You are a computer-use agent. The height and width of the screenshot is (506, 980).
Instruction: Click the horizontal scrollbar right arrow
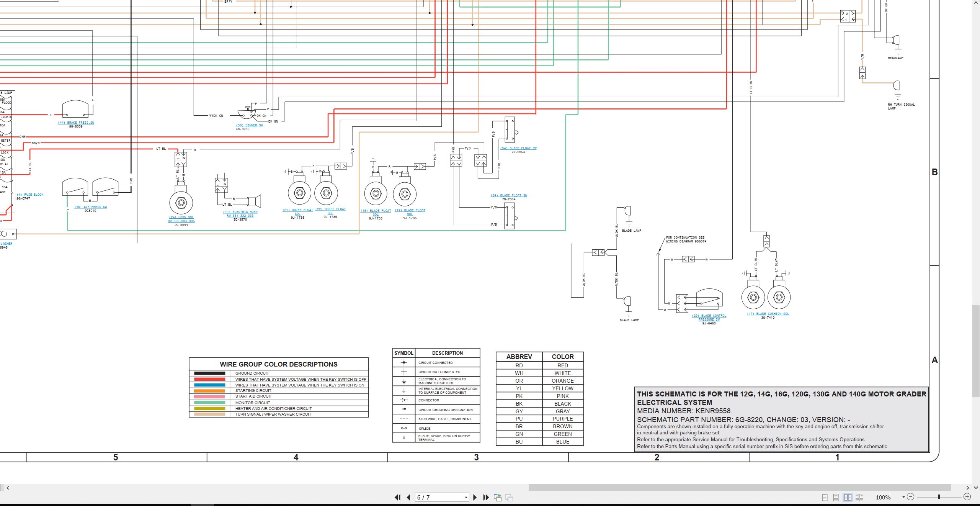[x=968, y=488]
